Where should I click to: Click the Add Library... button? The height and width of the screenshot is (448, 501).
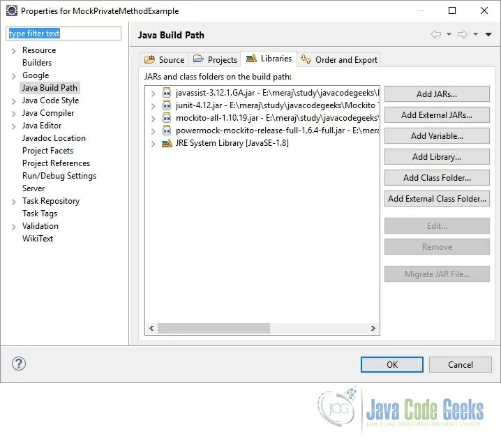point(437,157)
